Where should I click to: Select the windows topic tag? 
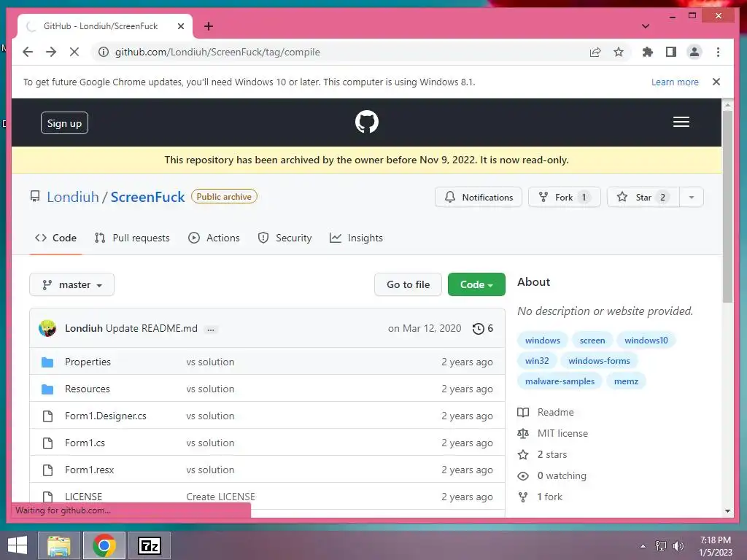(543, 341)
